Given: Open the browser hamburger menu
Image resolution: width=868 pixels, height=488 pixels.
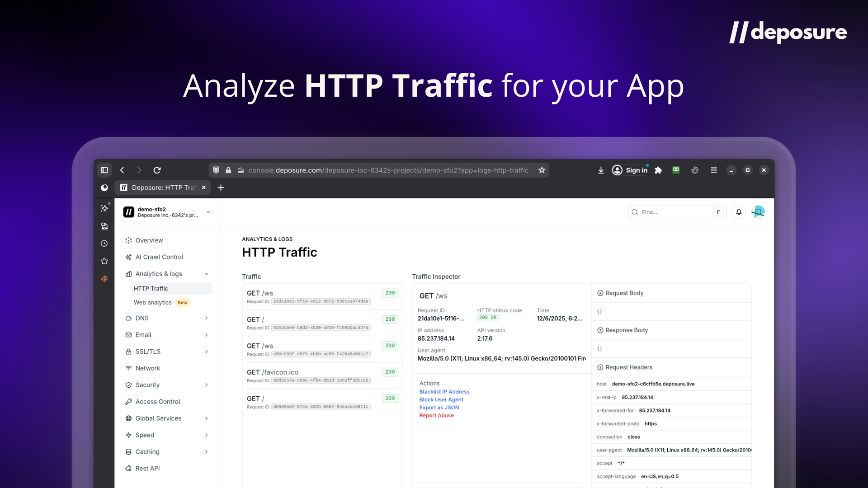Looking at the screenshot, I should pyautogui.click(x=713, y=170).
